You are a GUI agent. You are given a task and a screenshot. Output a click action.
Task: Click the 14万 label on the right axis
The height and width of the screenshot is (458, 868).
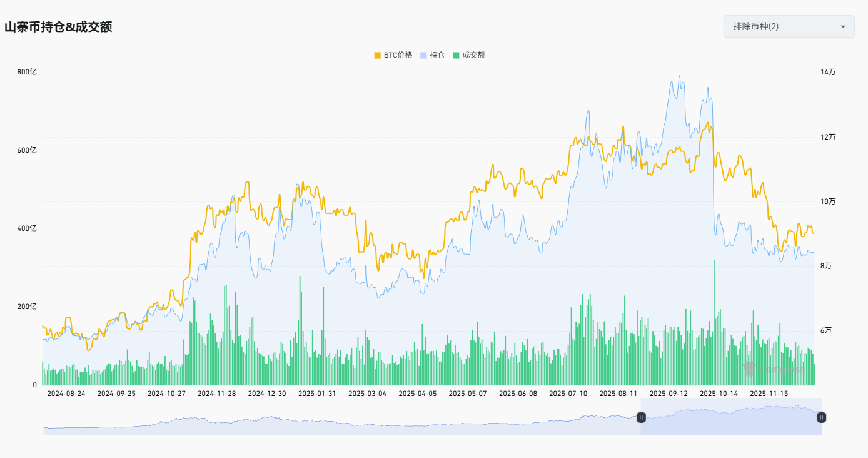(827, 73)
